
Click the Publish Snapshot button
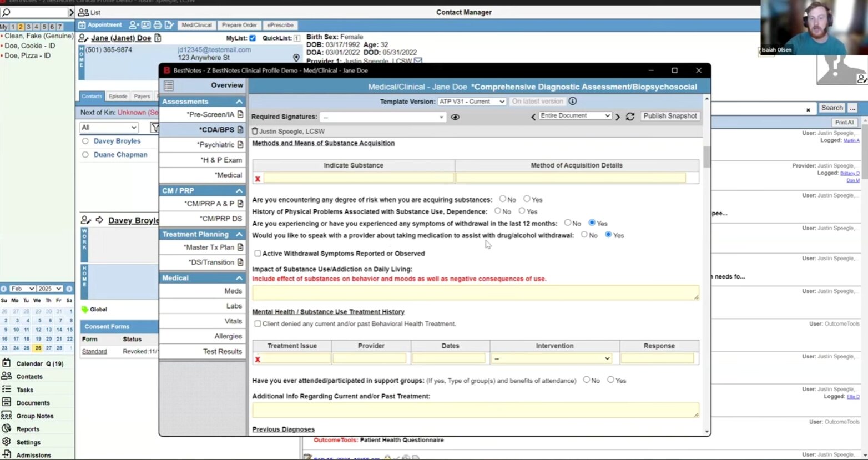click(x=670, y=116)
